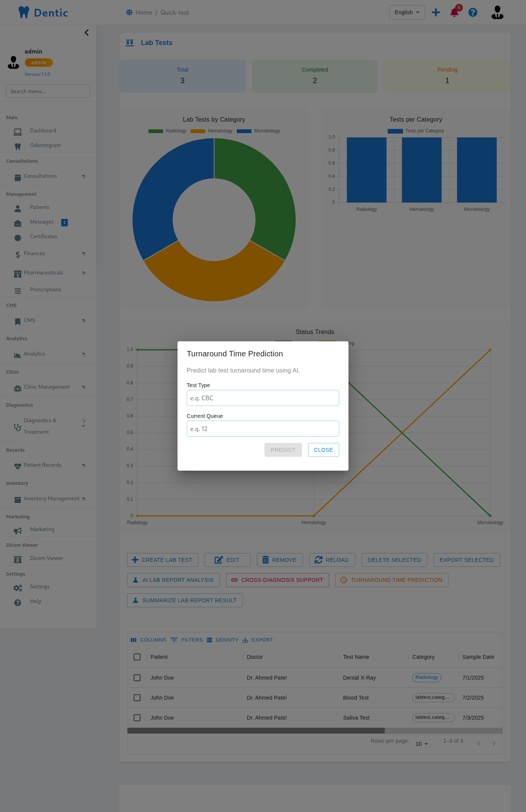Open the English language dropdown
The image size is (526, 812).
point(407,12)
